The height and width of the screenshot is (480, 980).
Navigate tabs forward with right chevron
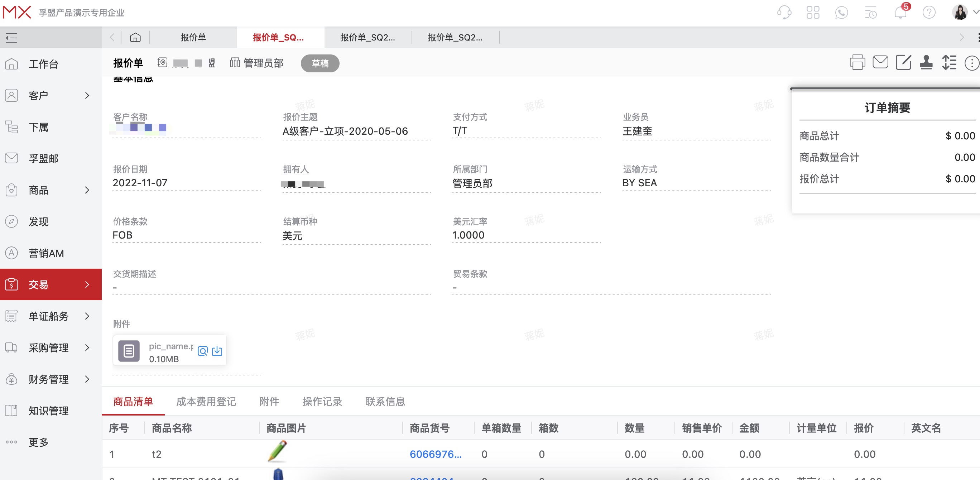962,37
